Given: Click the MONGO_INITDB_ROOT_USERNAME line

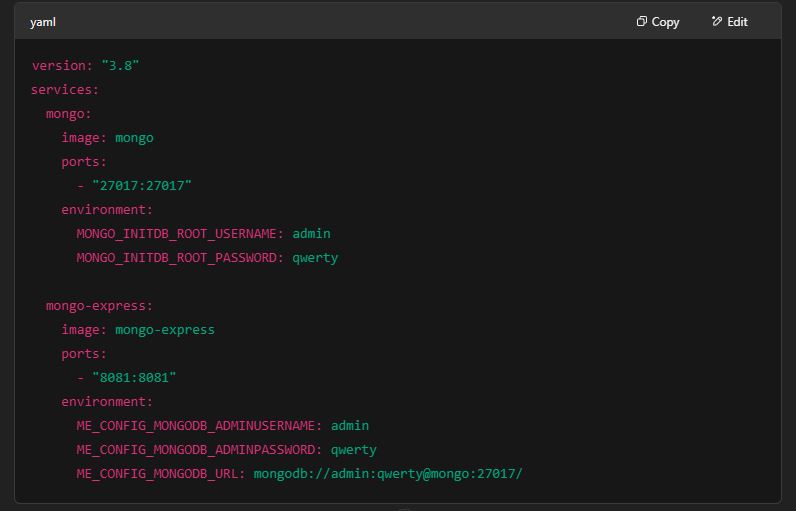Looking at the screenshot, I should (204, 233).
